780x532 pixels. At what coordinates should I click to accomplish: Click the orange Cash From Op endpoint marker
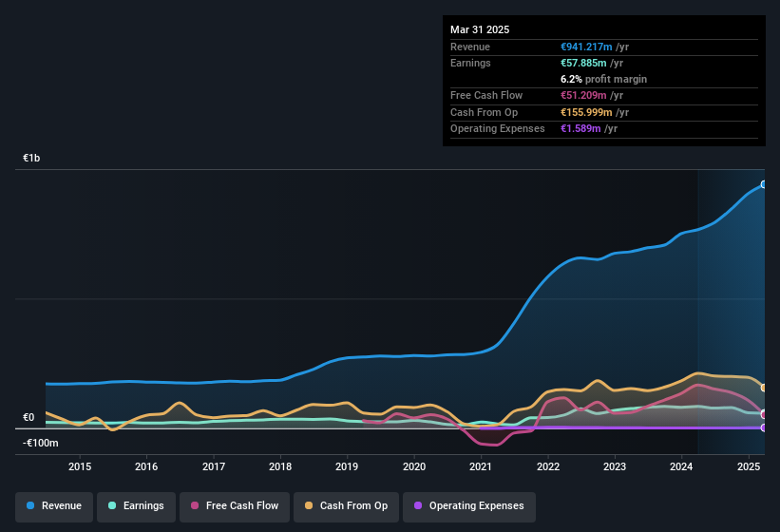[x=764, y=388]
